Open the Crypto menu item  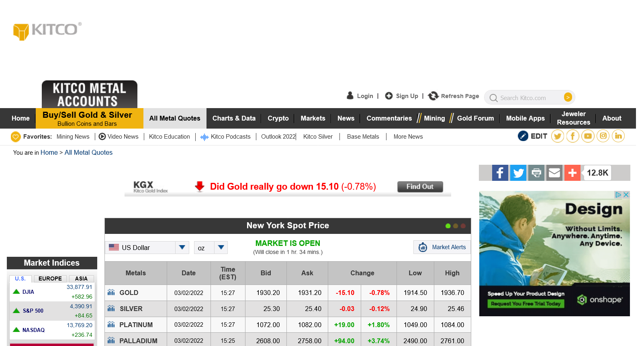[x=278, y=118]
